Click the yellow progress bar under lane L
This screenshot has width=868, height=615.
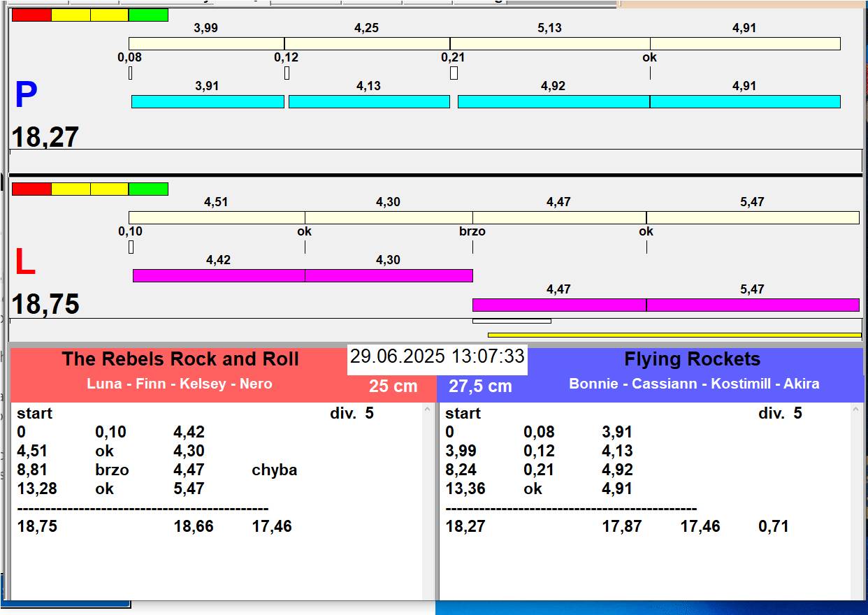(x=674, y=335)
